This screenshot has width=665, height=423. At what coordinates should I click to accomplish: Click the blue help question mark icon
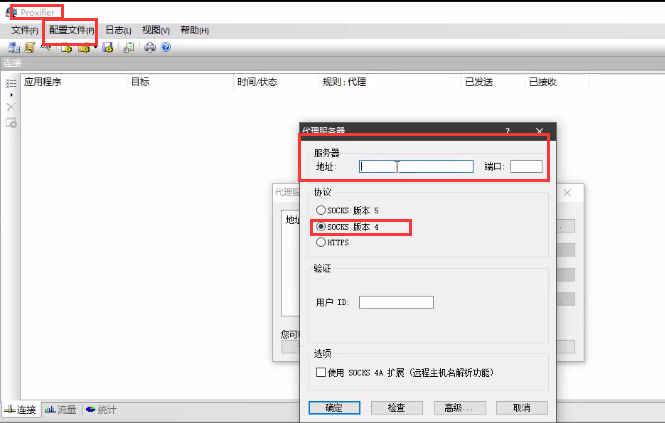[x=166, y=47]
